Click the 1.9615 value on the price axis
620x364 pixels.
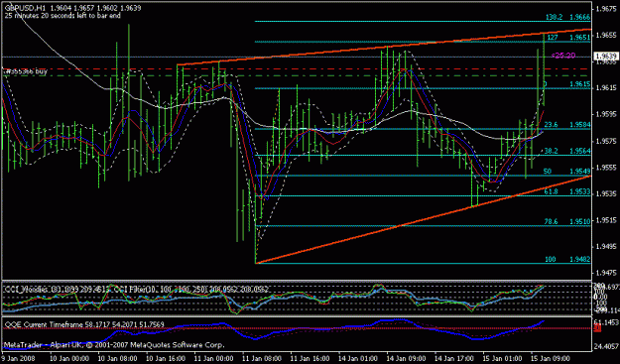pos(606,88)
